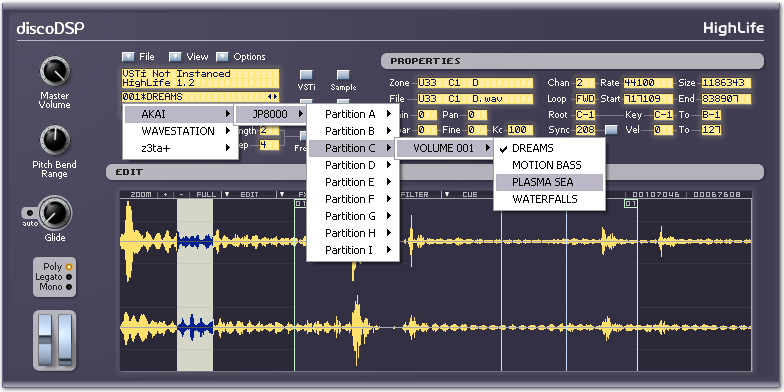Screen dimensions: 784x392
Task: Open the WAVESTATION submenu
Action: pyautogui.click(x=180, y=132)
